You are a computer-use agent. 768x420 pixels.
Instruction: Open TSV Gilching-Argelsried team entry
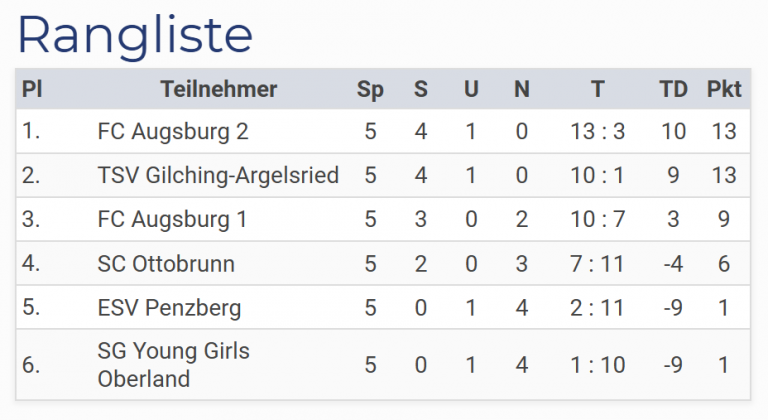pos(218,176)
